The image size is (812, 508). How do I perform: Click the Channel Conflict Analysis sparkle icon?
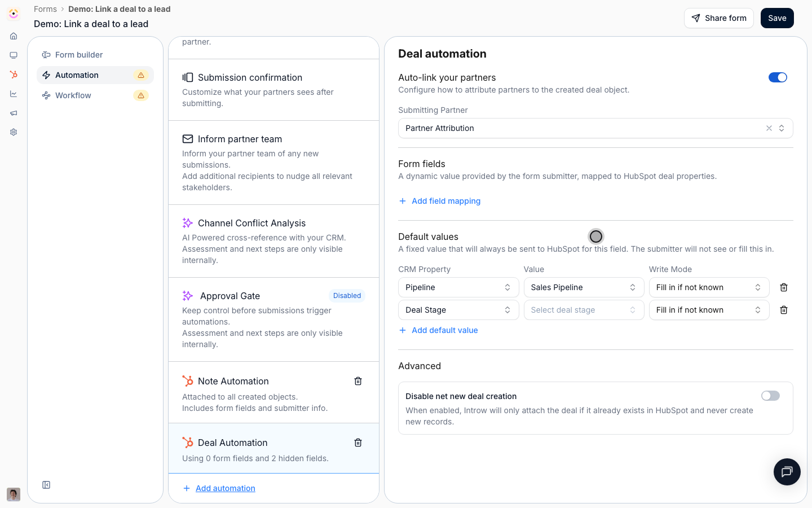pyautogui.click(x=188, y=223)
